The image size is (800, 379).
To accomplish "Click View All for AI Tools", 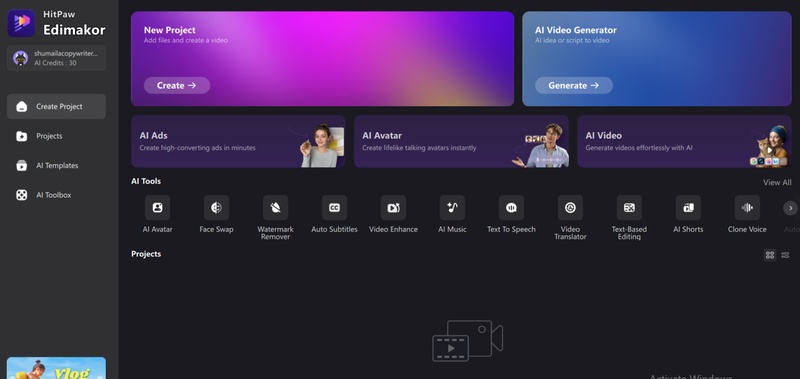I will (x=777, y=182).
